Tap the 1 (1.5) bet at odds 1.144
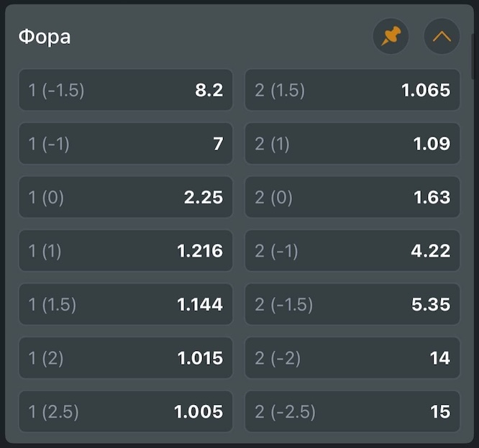The image size is (479, 448). 126,304
